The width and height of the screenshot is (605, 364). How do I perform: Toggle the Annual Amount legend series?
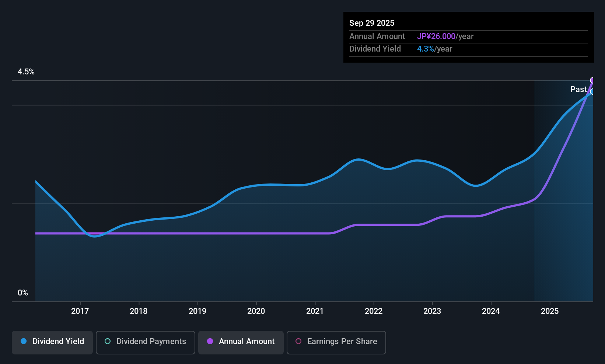241,342
